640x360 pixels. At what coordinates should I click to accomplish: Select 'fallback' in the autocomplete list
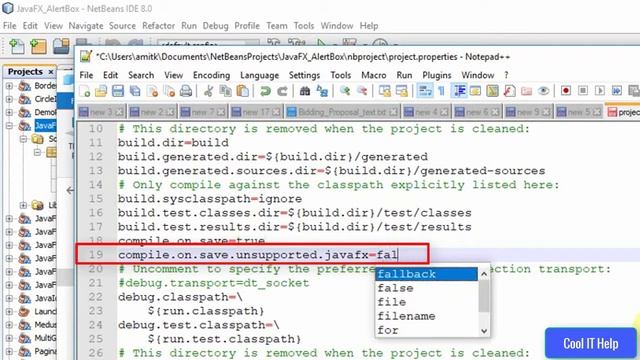427,274
